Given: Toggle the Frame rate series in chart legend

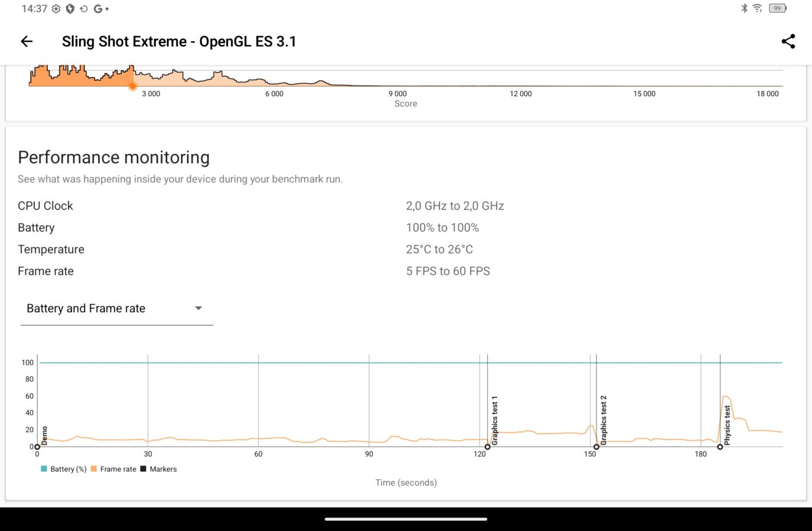Looking at the screenshot, I should point(113,469).
